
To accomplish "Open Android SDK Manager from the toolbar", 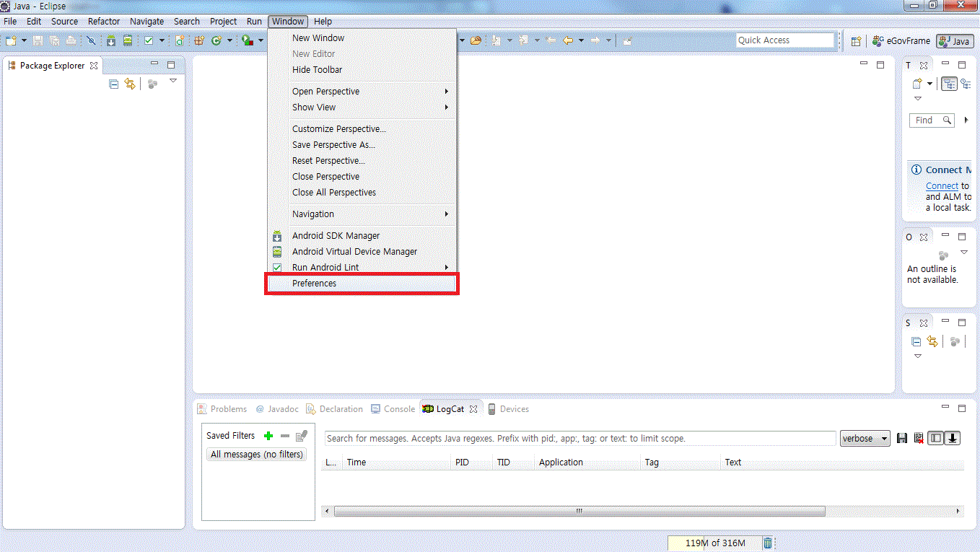I will click(x=111, y=41).
